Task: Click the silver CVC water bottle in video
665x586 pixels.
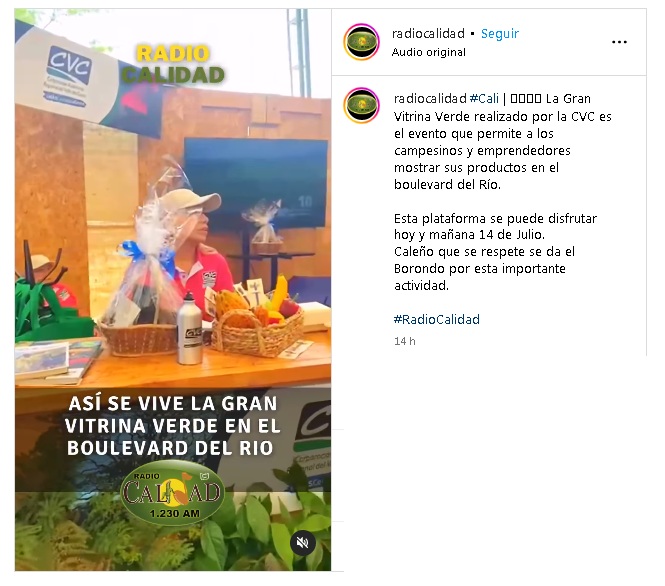Action: tap(190, 329)
